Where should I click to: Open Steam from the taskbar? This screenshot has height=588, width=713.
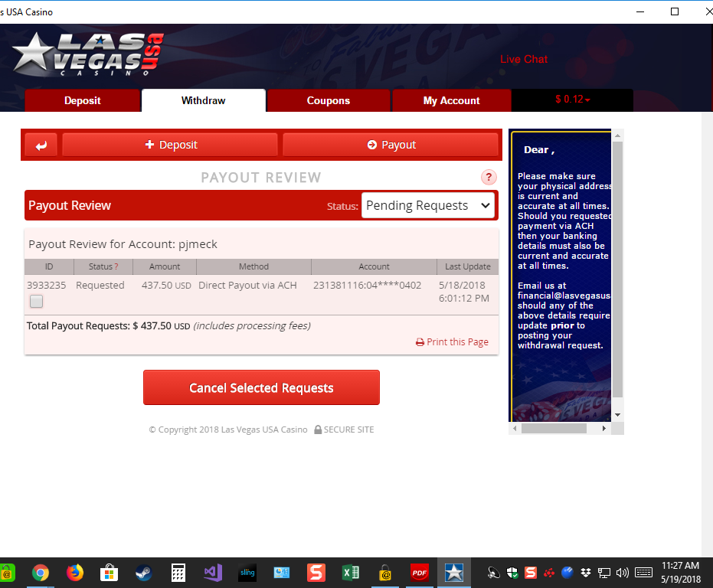[x=144, y=573]
